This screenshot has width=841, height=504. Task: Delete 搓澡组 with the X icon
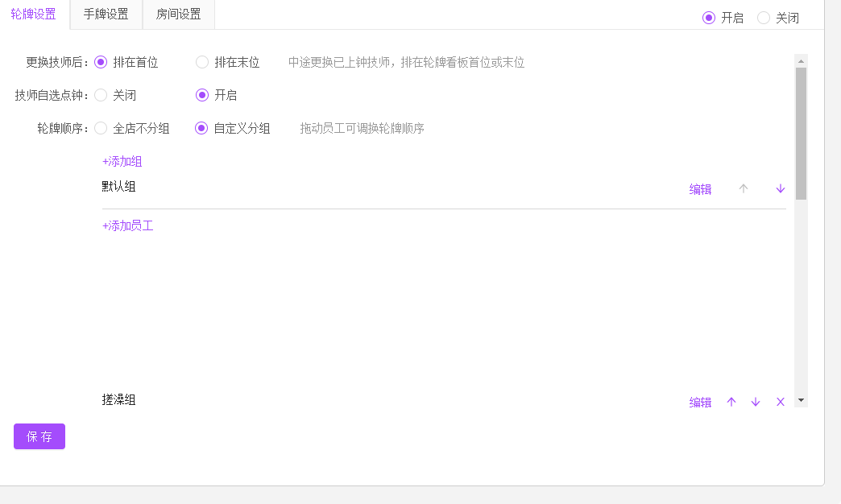coord(780,402)
